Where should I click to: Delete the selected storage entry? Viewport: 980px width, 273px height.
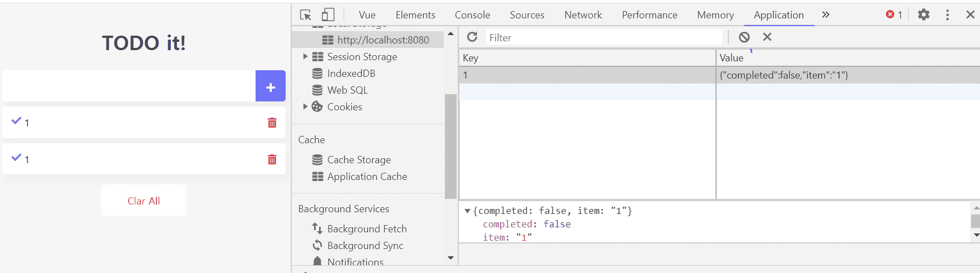click(x=767, y=37)
